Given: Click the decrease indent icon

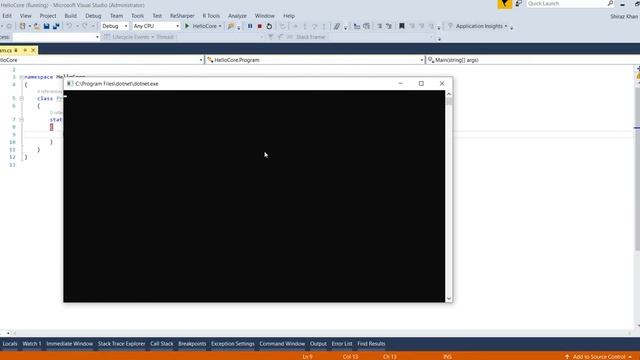Looking at the screenshot, I should (x=357, y=26).
